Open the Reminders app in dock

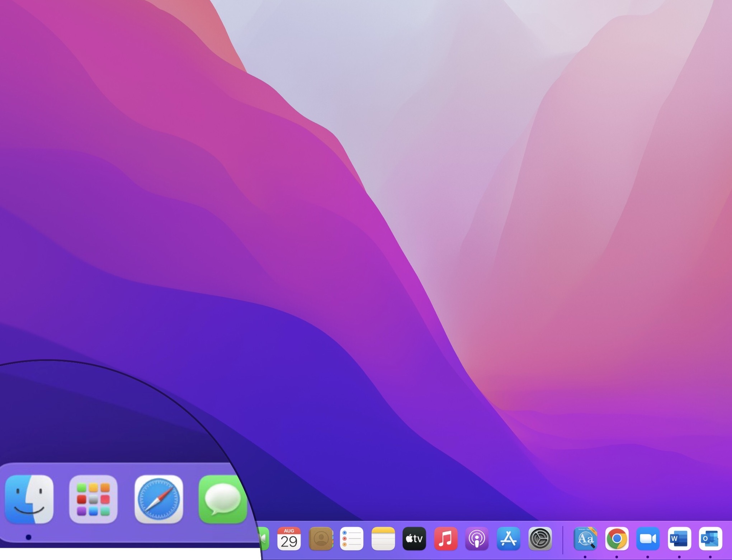(x=351, y=538)
